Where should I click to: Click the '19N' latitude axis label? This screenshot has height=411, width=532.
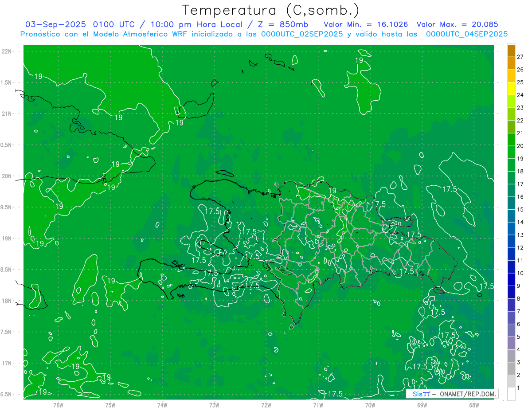7,239
